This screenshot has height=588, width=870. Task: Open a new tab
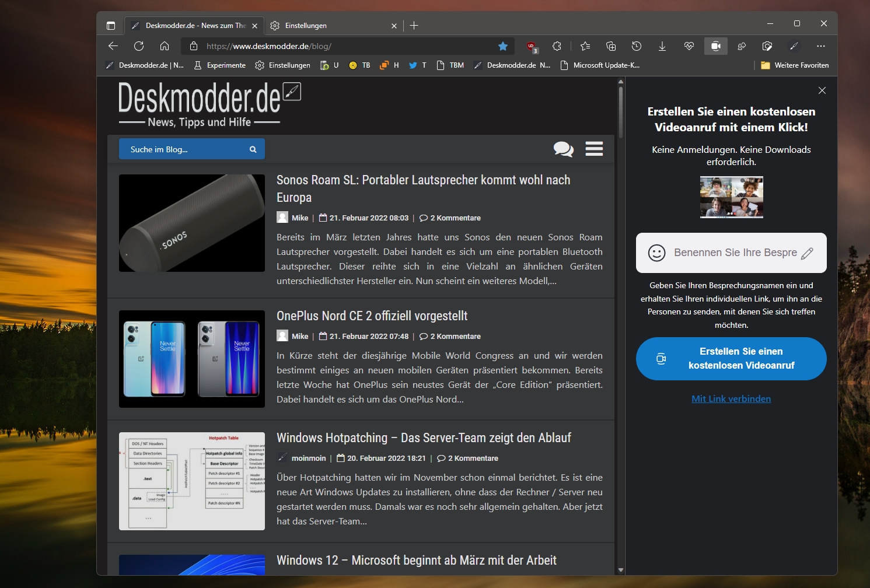pos(414,26)
